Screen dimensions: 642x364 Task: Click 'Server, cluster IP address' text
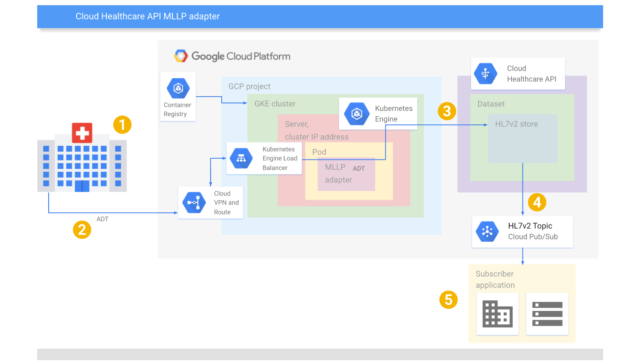click(x=317, y=130)
